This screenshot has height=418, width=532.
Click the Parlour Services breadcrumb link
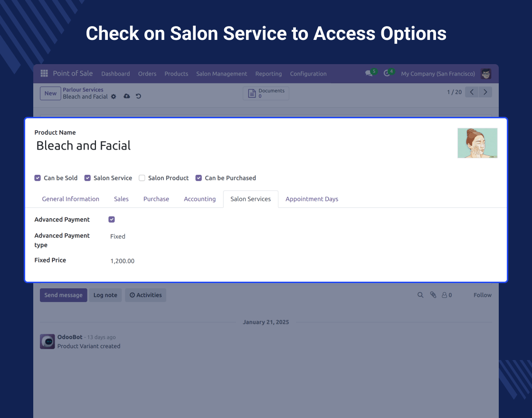(x=83, y=90)
